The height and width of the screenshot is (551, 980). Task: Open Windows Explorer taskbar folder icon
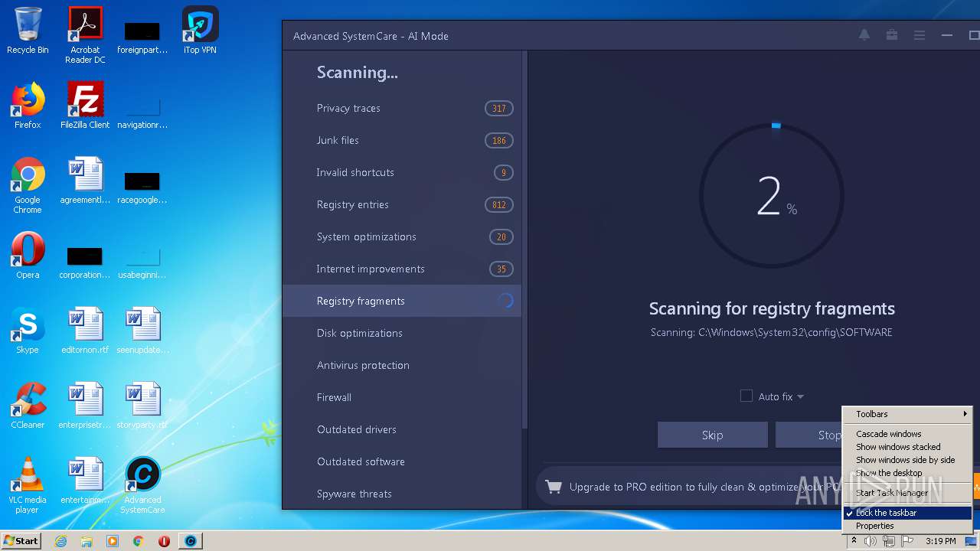pyautogui.click(x=87, y=541)
